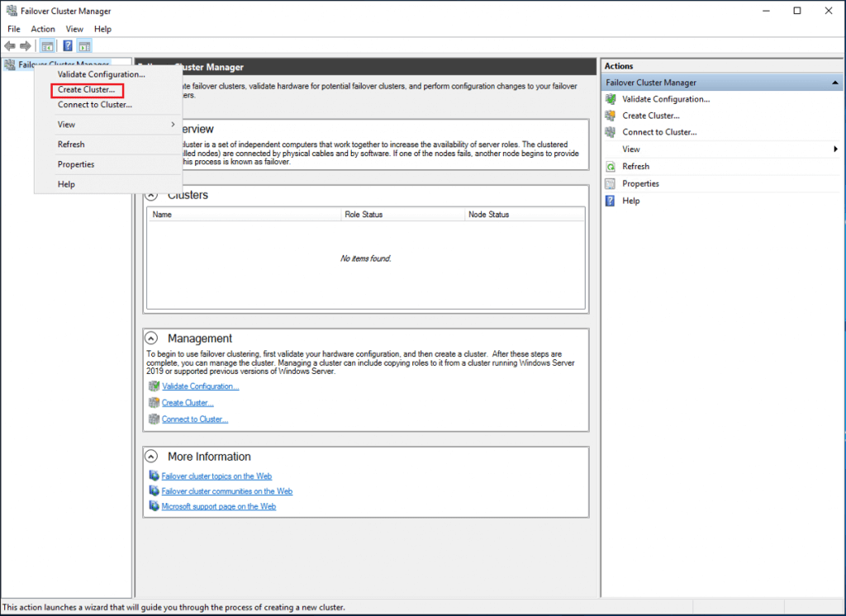Collapse the More Information section
Image resolution: width=846 pixels, height=616 pixels.
click(152, 457)
